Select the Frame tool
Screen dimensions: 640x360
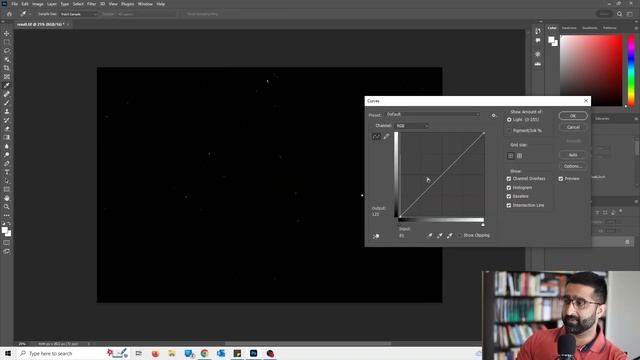[x=7, y=76]
